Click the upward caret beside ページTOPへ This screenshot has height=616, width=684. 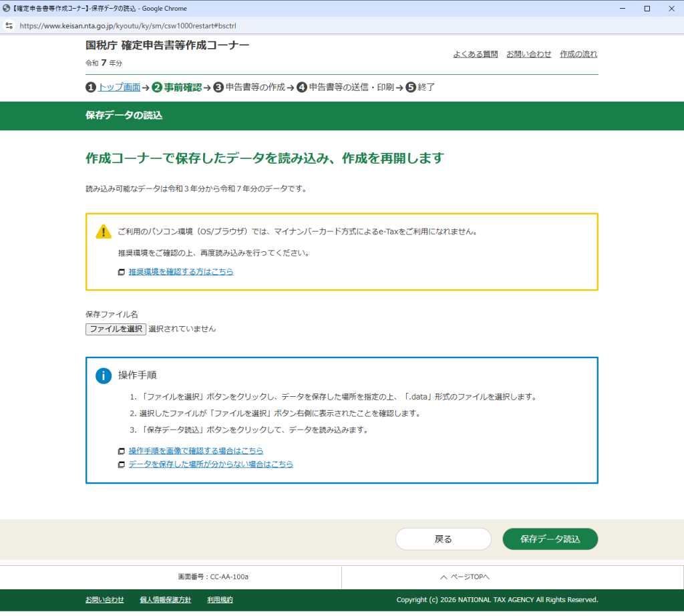(x=444, y=577)
